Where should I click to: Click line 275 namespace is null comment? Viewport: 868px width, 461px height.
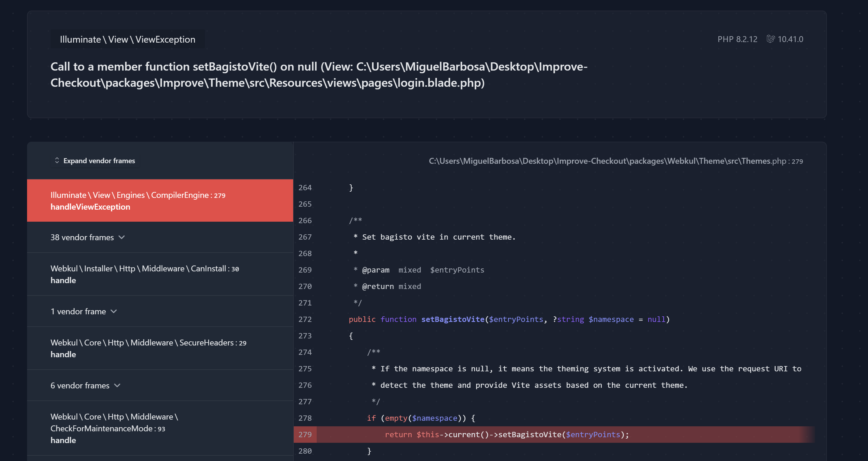(x=586, y=369)
